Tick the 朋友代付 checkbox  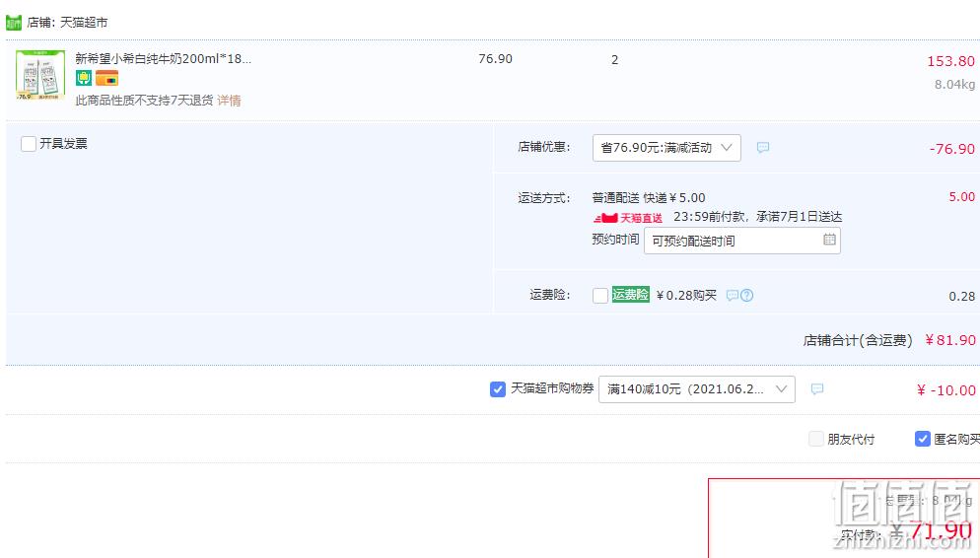[815, 439]
